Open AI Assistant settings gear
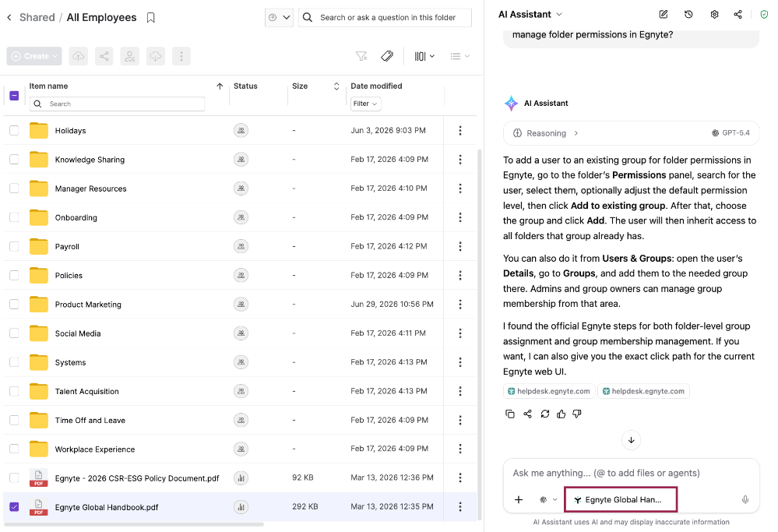Screen dimensions: 778x532 pyautogui.click(x=714, y=14)
